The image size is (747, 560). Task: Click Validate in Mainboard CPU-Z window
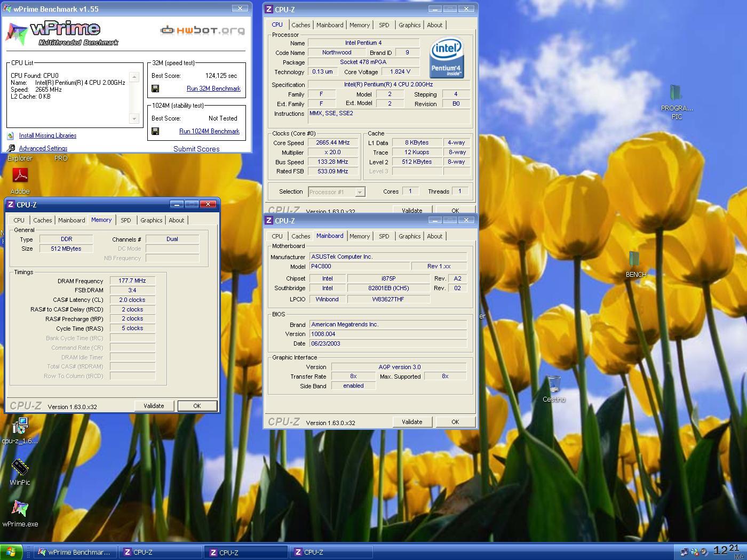[412, 422]
